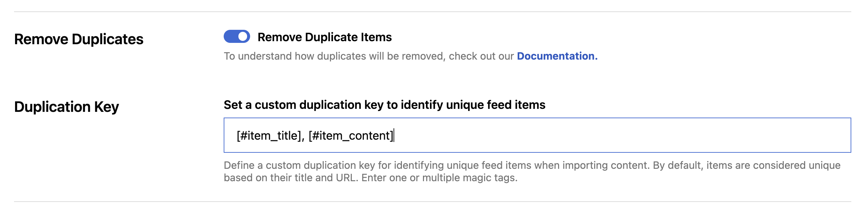Click the white knob of the duplicates switch
The height and width of the screenshot is (209, 868).
tap(243, 37)
